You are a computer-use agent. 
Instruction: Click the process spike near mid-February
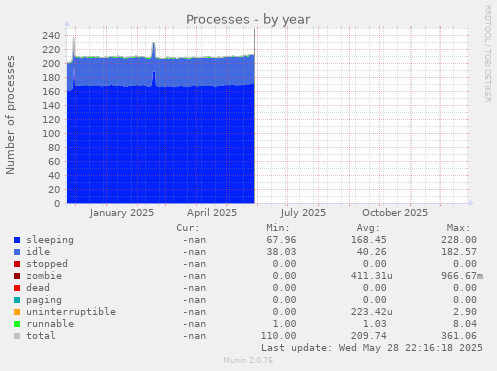[x=154, y=50]
